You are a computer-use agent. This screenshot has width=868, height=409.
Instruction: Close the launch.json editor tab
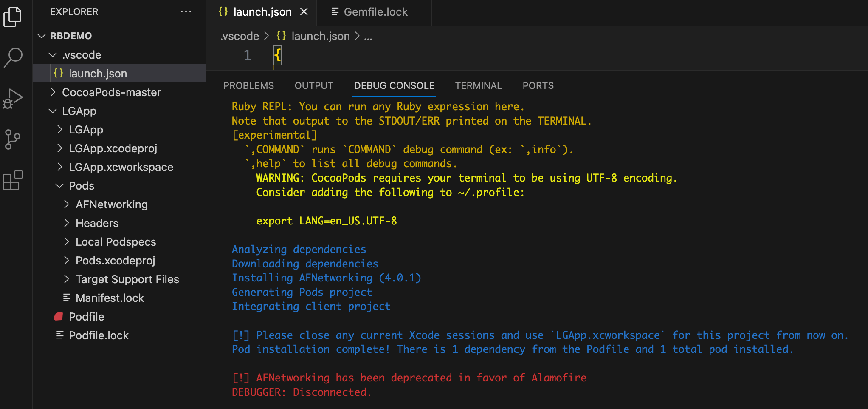304,12
